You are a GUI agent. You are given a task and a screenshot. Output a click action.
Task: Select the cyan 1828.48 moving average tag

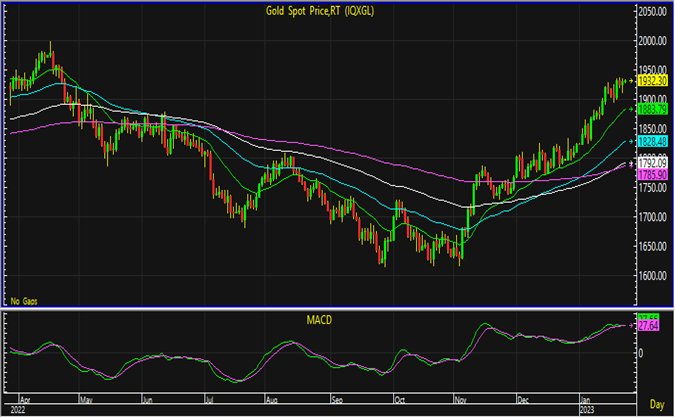[652, 143]
